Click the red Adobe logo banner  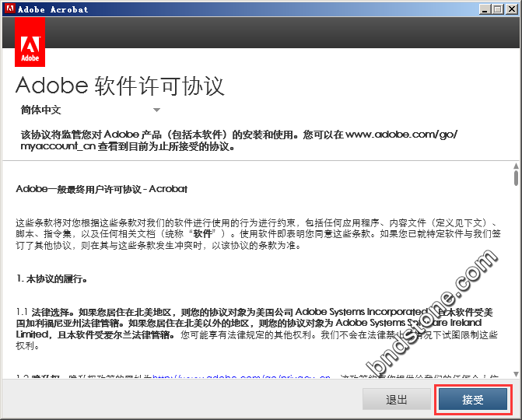click(30, 43)
